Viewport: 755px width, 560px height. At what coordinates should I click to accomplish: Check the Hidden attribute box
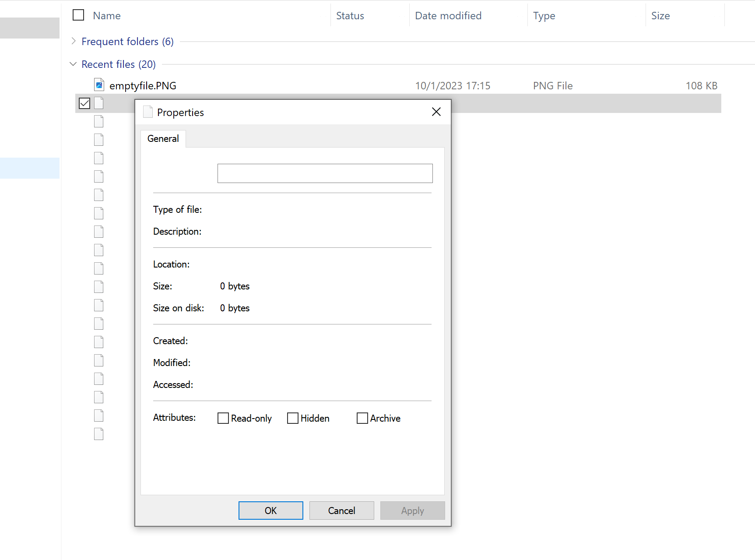click(x=292, y=418)
